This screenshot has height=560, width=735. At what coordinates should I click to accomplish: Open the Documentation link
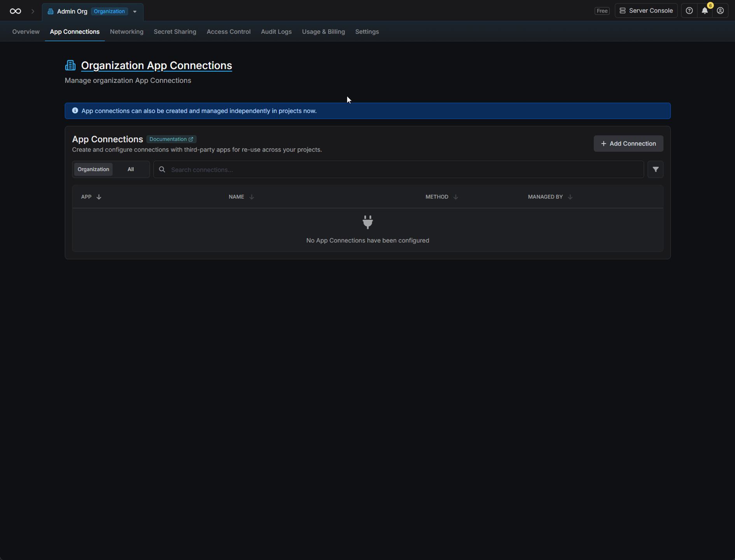[x=171, y=139]
